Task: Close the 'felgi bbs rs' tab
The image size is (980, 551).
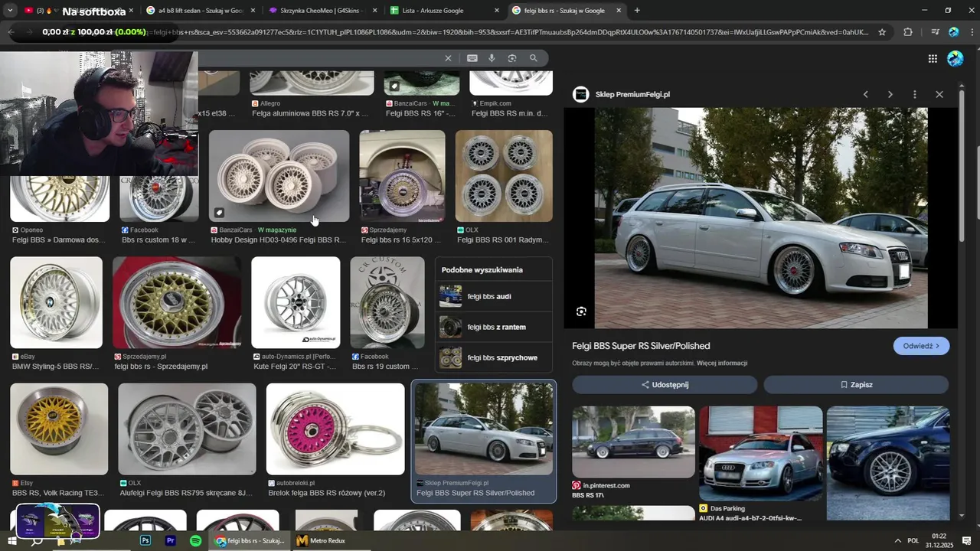Action: tap(619, 11)
